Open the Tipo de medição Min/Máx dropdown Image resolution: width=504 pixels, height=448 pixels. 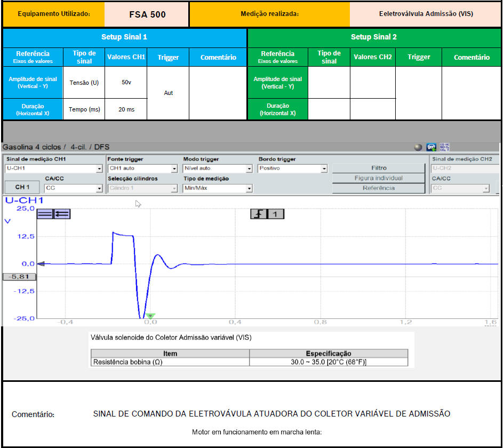click(249, 188)
